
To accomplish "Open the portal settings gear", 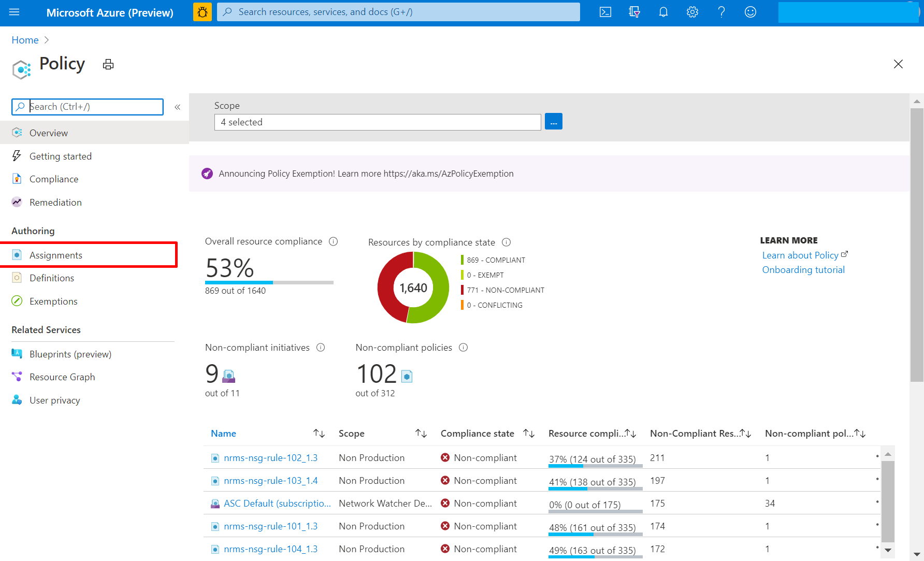I will pyautogui.click(x=692, y=12).
